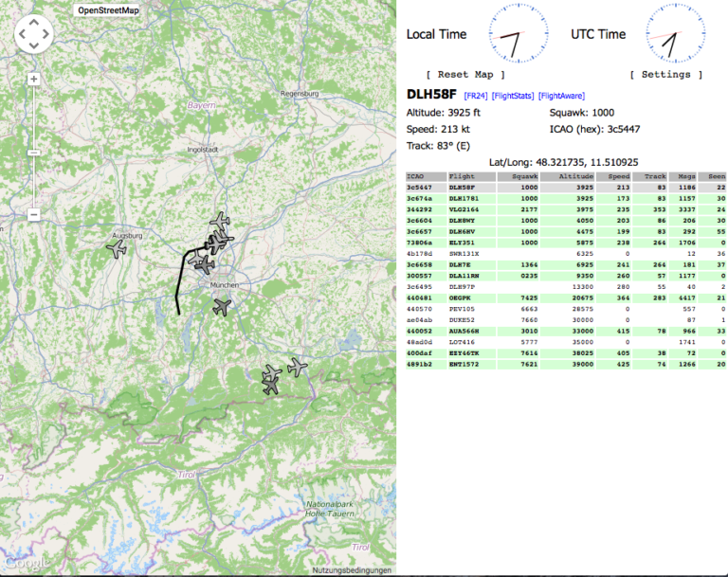The image size is (728, 577).
Task: Open the OpenStreetMap map type selector
Action: point(107,9)
